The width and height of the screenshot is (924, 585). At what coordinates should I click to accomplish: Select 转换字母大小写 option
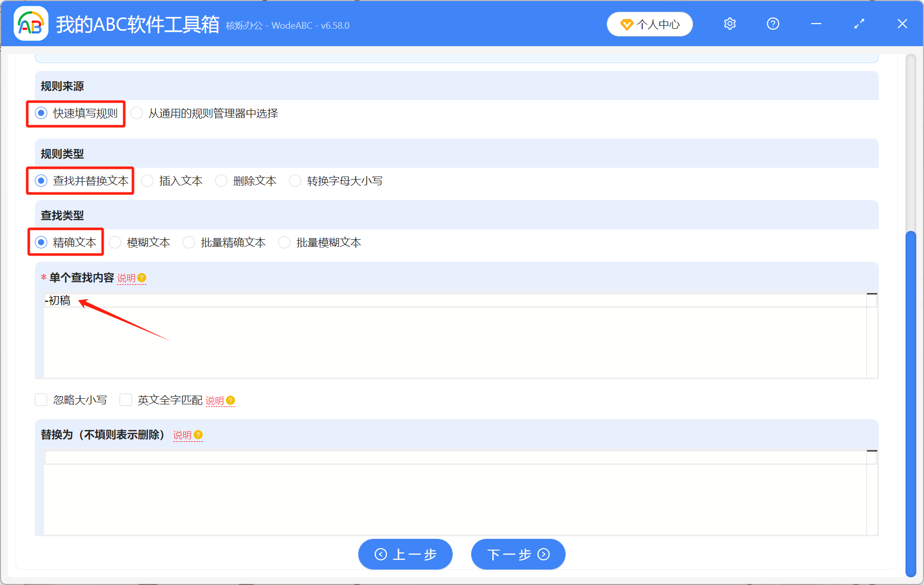pyautogui.click(x=295, y=181)
